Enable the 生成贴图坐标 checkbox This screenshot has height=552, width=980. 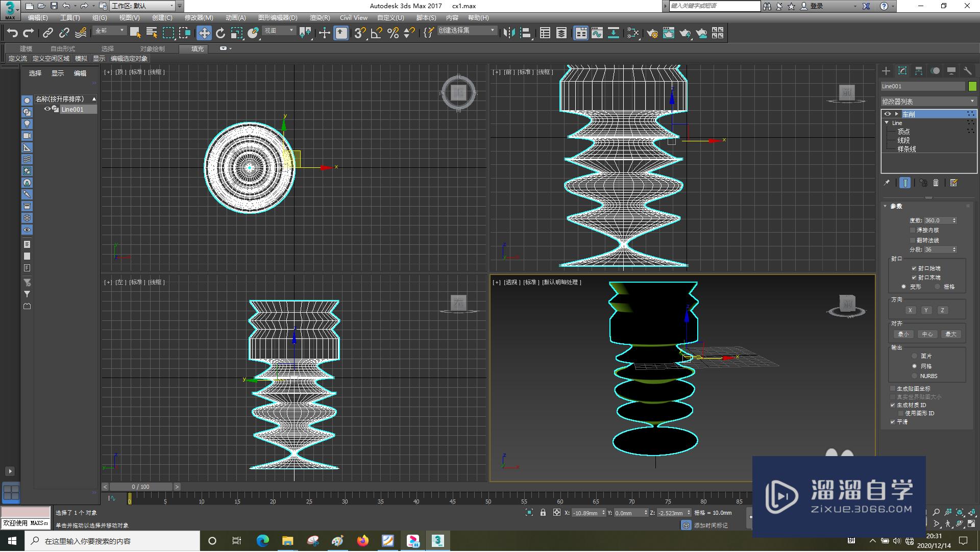point(893,389)
